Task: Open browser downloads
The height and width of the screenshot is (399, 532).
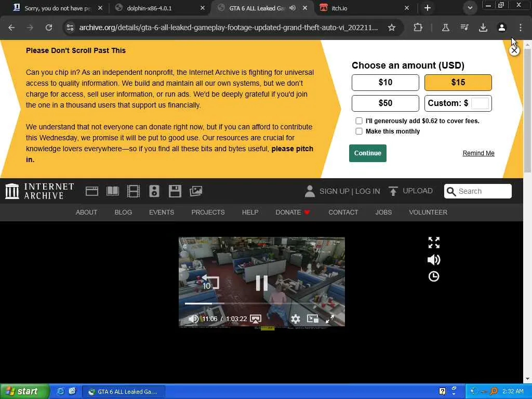Action: 483,28
